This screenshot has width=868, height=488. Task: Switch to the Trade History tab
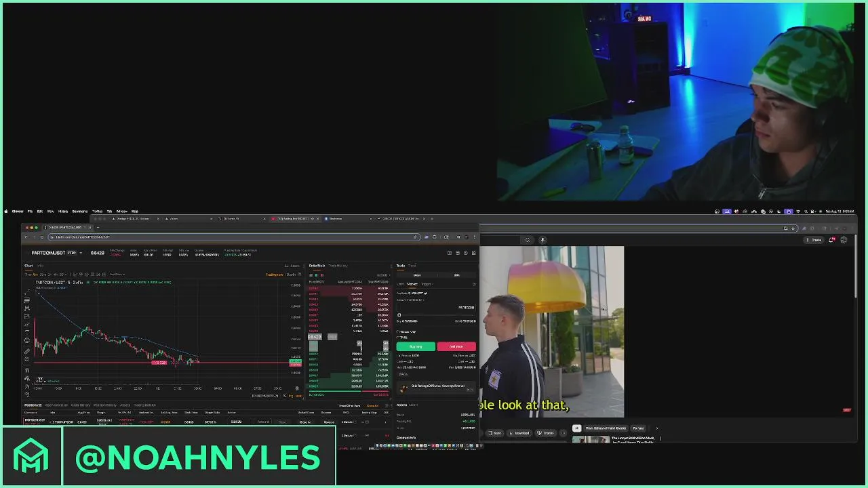click(338, 266)
